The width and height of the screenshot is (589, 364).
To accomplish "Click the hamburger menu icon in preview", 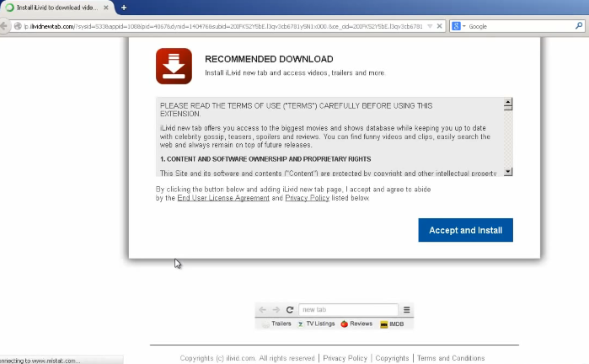I will pos(406,309).
